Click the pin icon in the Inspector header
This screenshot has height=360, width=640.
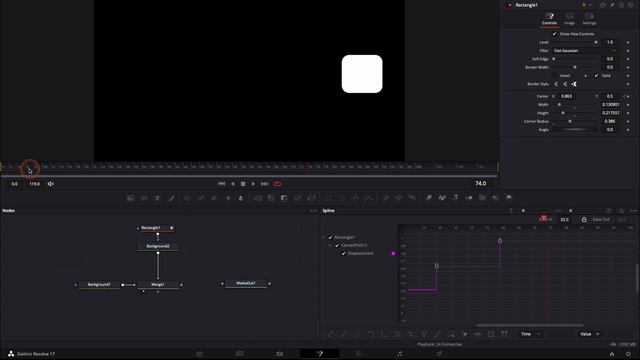pyautogui.click(x=612, y=5)
